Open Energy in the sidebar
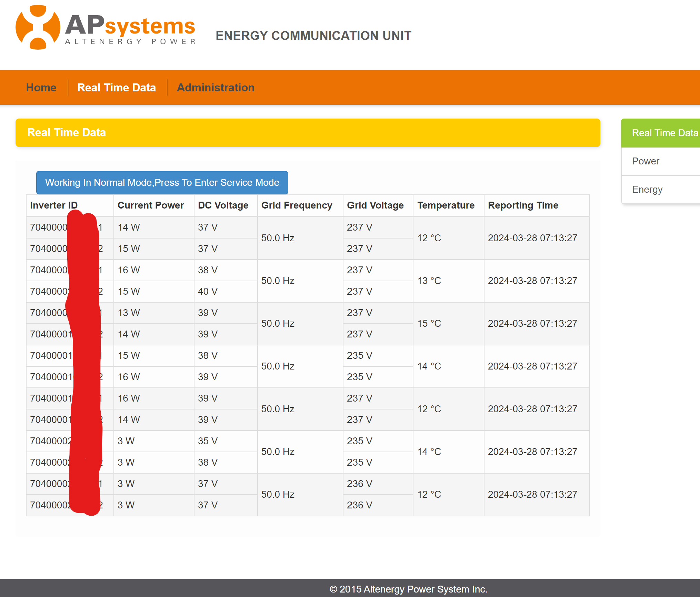This screenshot has height=597, width=700. coord(647,190)
